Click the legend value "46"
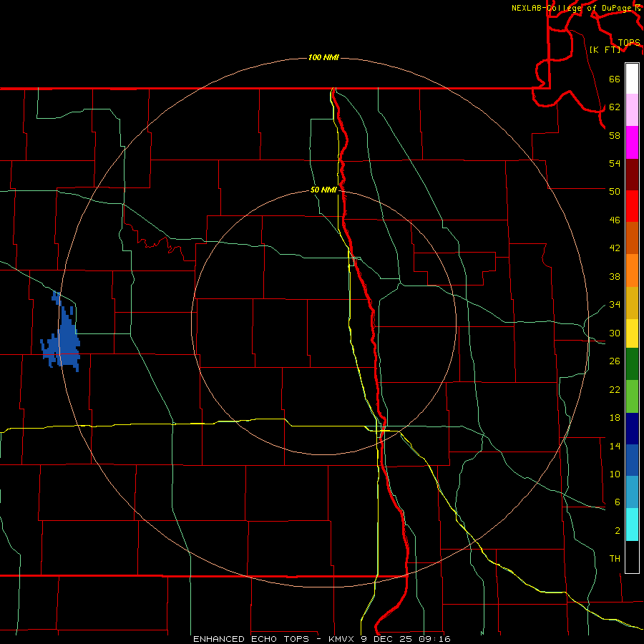This screenshot has width=644, height=644. [x=615, y=220]
